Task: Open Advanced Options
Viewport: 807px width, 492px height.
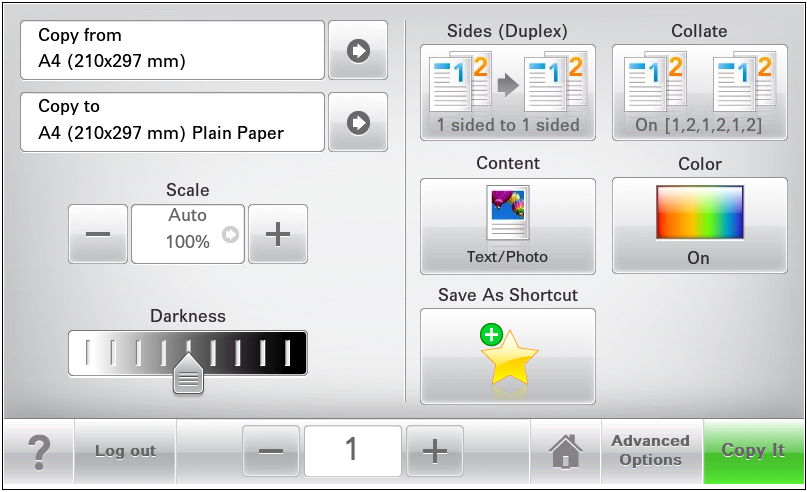Action: [x=650, y=451]
